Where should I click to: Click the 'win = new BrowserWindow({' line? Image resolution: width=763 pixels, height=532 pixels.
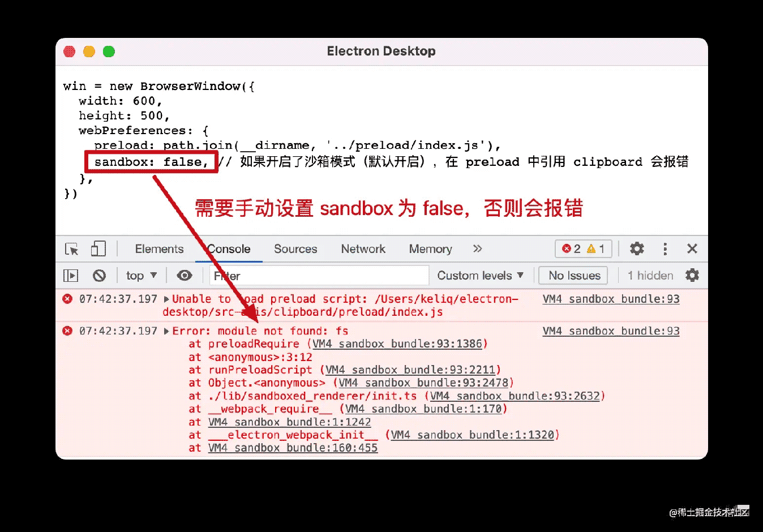pyautogui.click(x=159, y=87)
